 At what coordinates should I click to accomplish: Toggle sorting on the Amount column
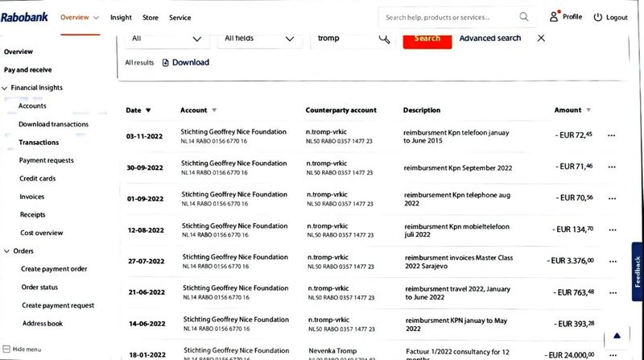[588, 110]
